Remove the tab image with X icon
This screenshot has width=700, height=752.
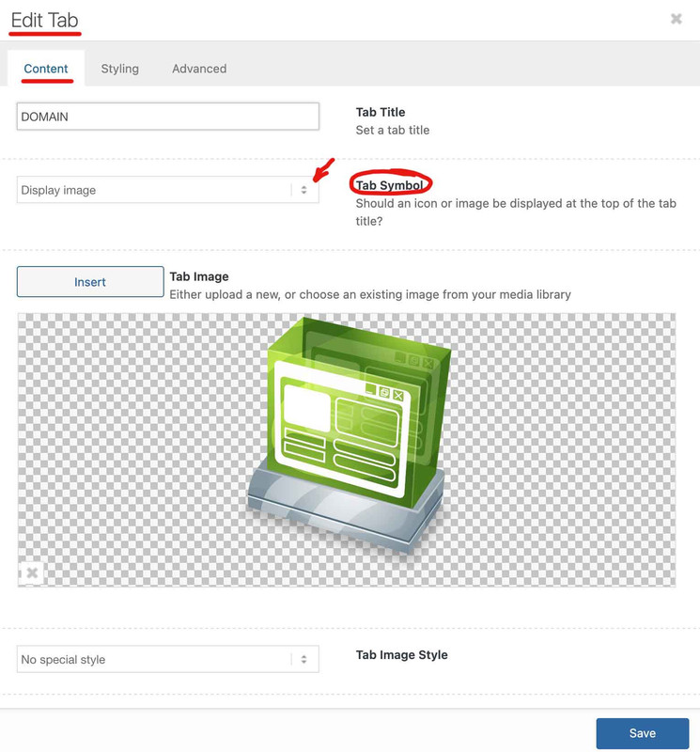32,572
